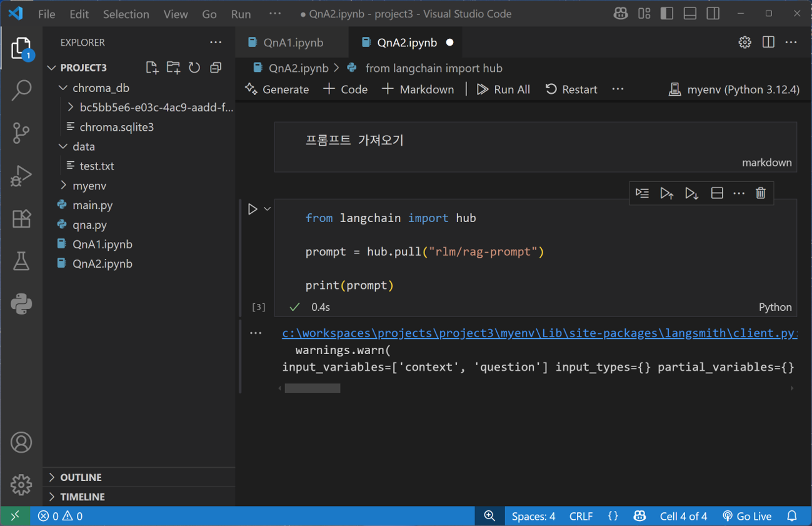Image resolution: width=812 pixels, height=526 pixels.
Task: Add a new Code cell
Action: click(x=346, y=89)
